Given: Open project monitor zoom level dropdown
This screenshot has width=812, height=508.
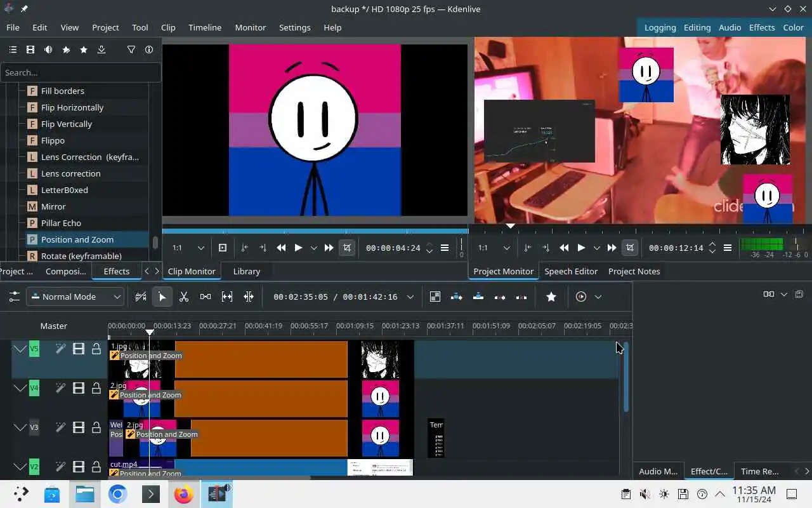Looking at the screenshot, I should 494,248.
